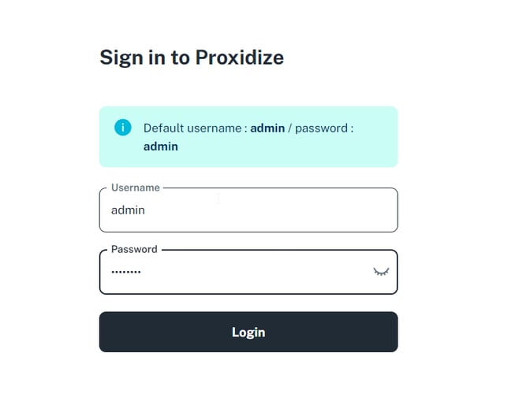Click the Login button
Viewport: 508px width, 420px height.
tap(248, 332)
